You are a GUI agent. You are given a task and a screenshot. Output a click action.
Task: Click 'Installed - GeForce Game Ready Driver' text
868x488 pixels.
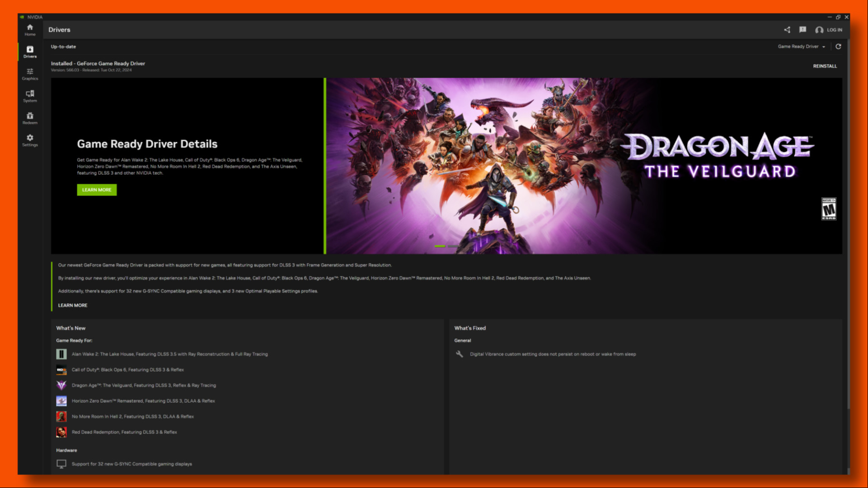(x=98, y=63)
